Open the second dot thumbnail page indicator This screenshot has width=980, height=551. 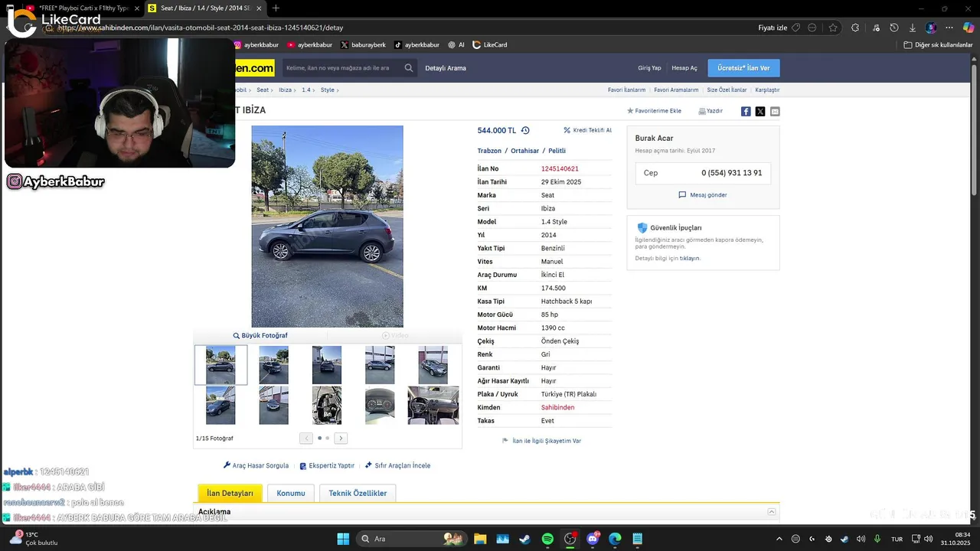click(328, 439)
